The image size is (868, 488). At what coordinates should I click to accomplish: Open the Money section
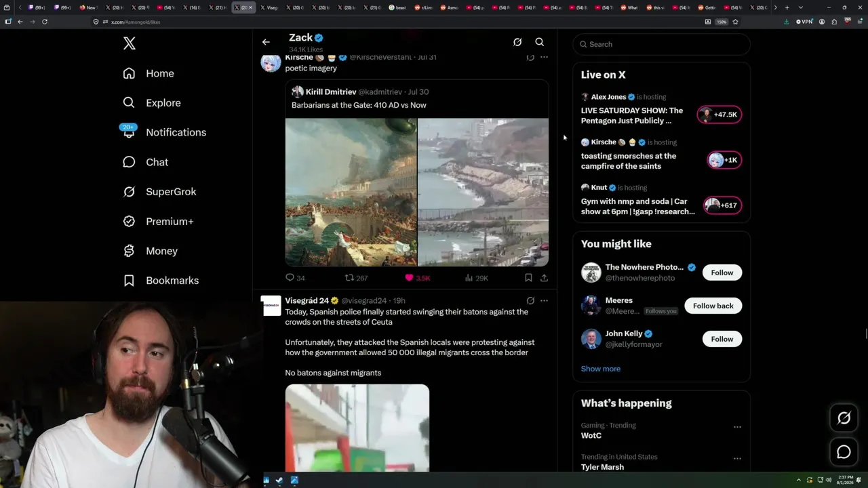coord(150,251)
